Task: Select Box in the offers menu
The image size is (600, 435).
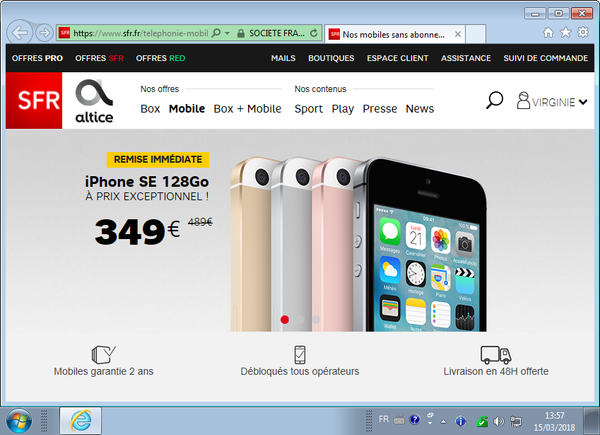Action: [150, 109]
